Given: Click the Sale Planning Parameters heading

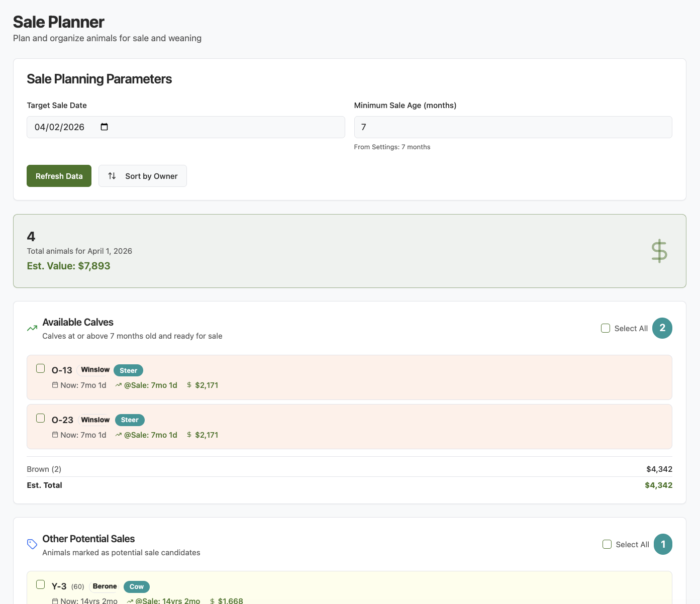Looking at the screenshot, I should tap(99, 79).
